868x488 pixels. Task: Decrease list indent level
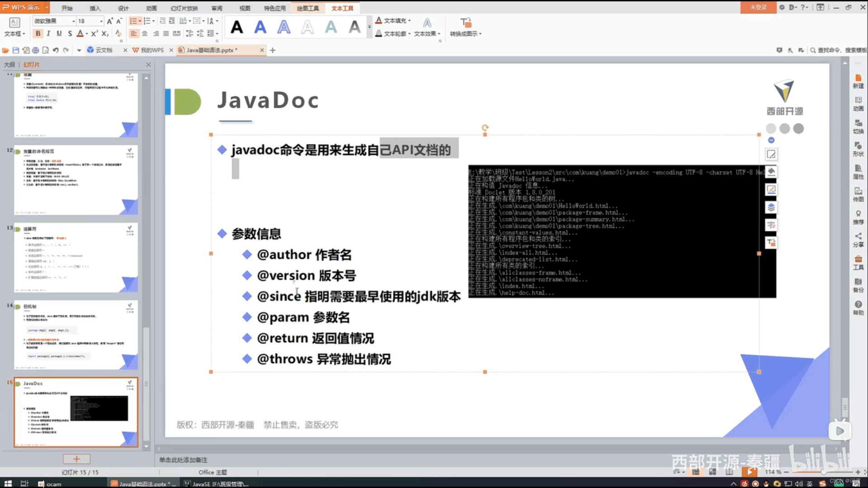[x=162, y=21]
